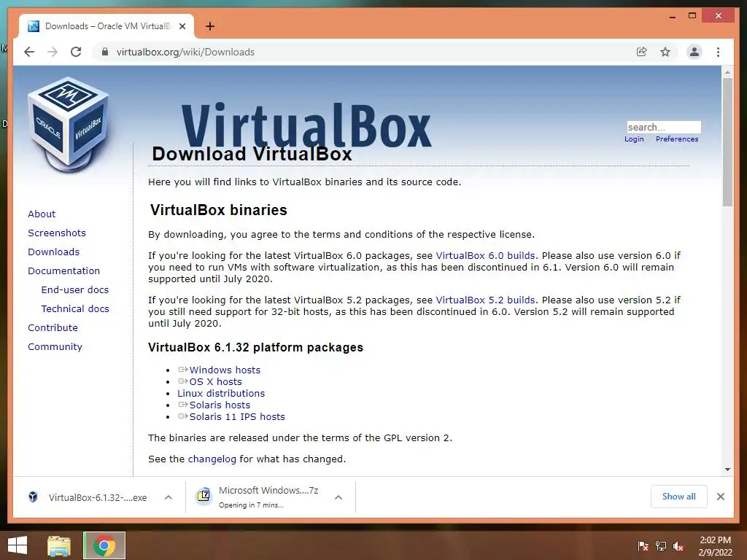Click external-link icon beside Solaris 11 IPS hosts
The width and height of the screenshot is (747, 560).
[183, 416]
